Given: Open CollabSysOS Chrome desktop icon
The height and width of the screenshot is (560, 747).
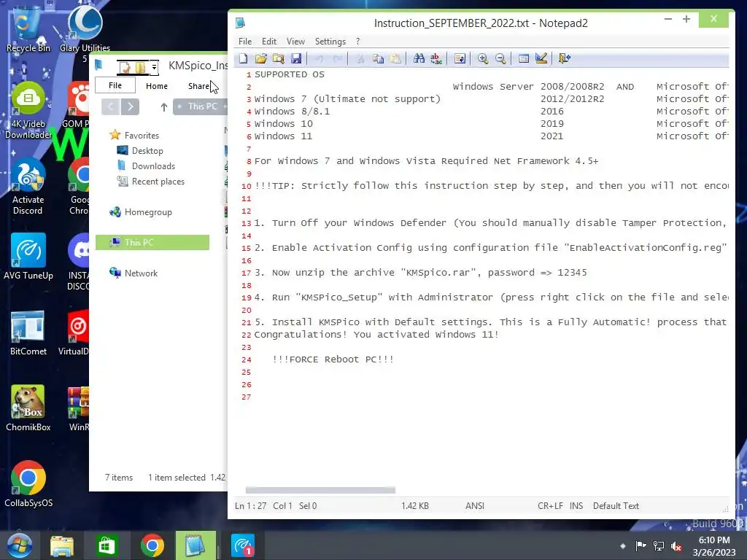Looking at the screenshot, I should [x=28, y=484].
